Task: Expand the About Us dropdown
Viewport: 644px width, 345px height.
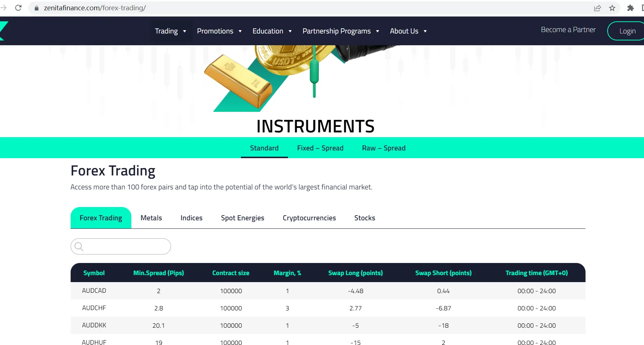Action: click(x=408, y=31)
